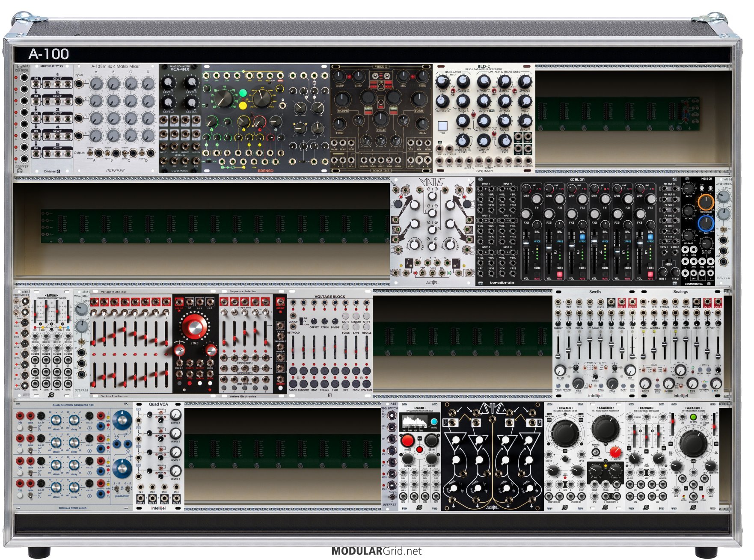
Task: Click the RATIO knob on Messor
Action: tap(688, 189)
